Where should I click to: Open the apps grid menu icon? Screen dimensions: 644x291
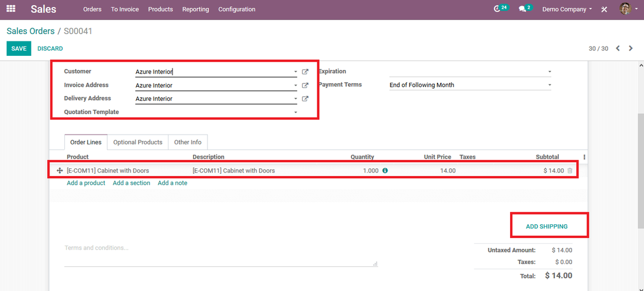11,9
